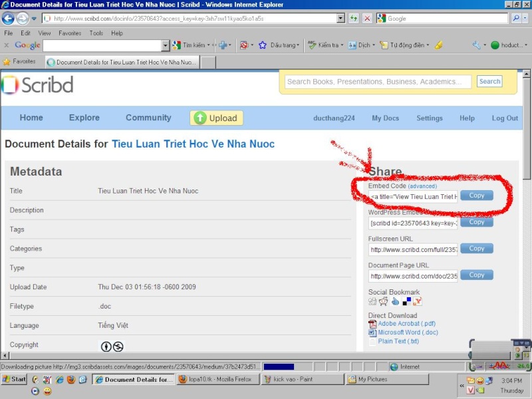Click the yellow highlighter icon in Google toolbar
This screenshot has width=532, height=399.
(x=438, y=45)
